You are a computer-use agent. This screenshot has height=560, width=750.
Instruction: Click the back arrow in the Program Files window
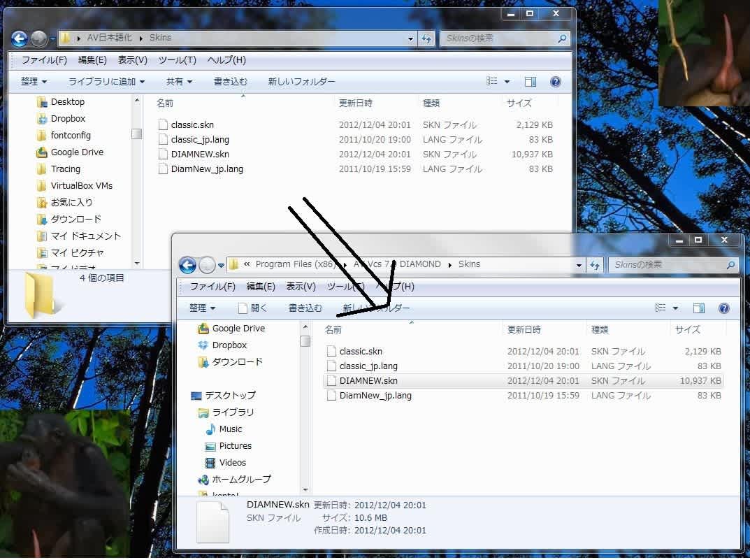coord(187,265)
